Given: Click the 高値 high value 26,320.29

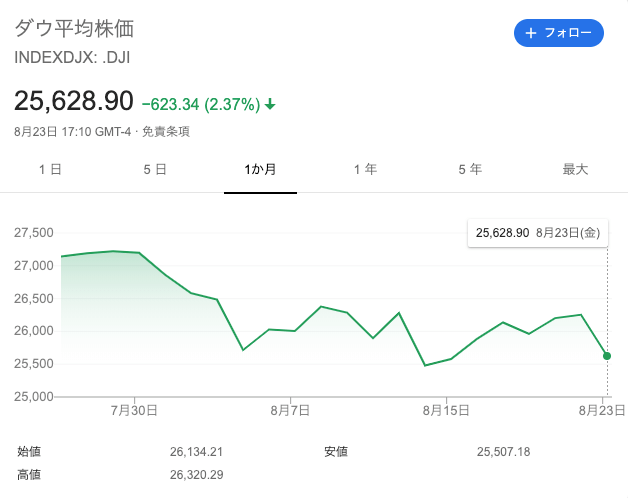Looking at the screenshot, I should [x=196, y=474].
